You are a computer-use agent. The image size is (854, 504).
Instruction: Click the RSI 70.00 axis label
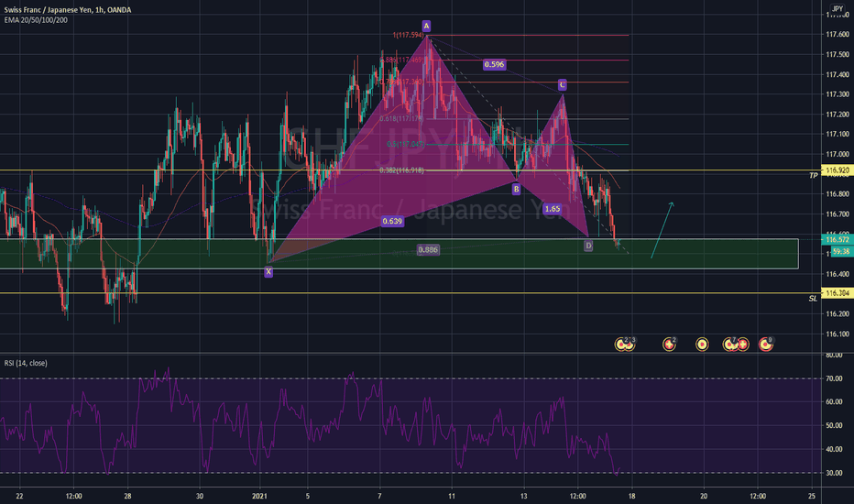click(834, 378)
